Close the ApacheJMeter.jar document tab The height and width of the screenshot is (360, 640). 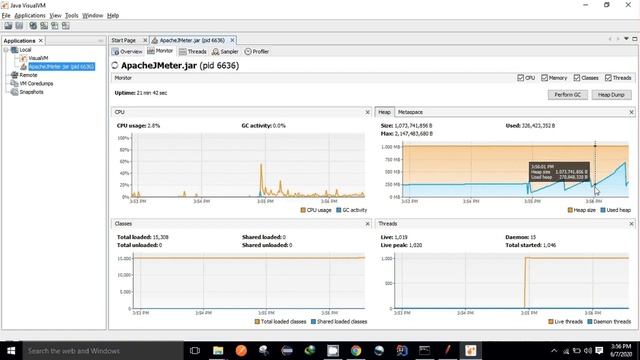tap(232, 40)
